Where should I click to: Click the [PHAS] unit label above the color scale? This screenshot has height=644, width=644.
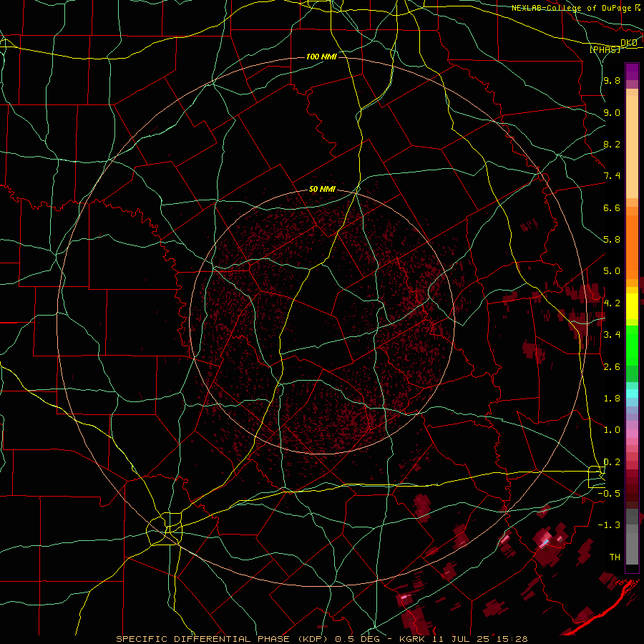pyautogui.click(x=605, y=49)
